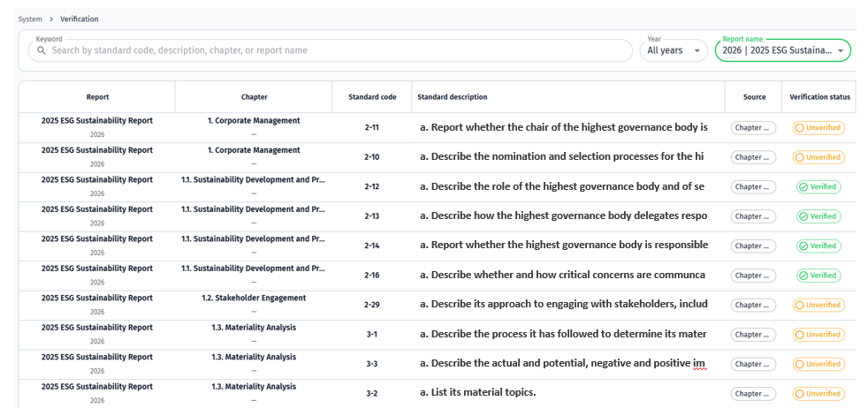
Task: Click Verified status badge for 2-13
Action: point(819,216)
